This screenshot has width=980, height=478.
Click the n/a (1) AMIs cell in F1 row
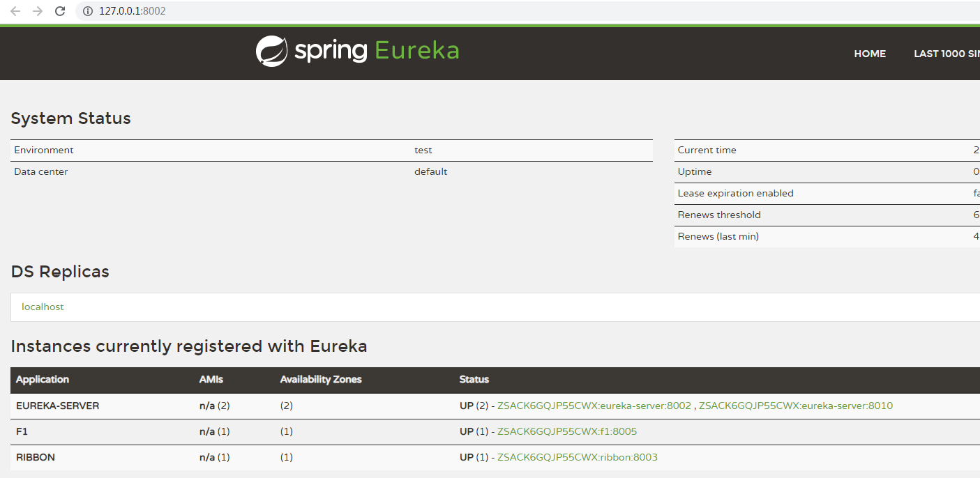pyautogui.click(x=215, y=431)
